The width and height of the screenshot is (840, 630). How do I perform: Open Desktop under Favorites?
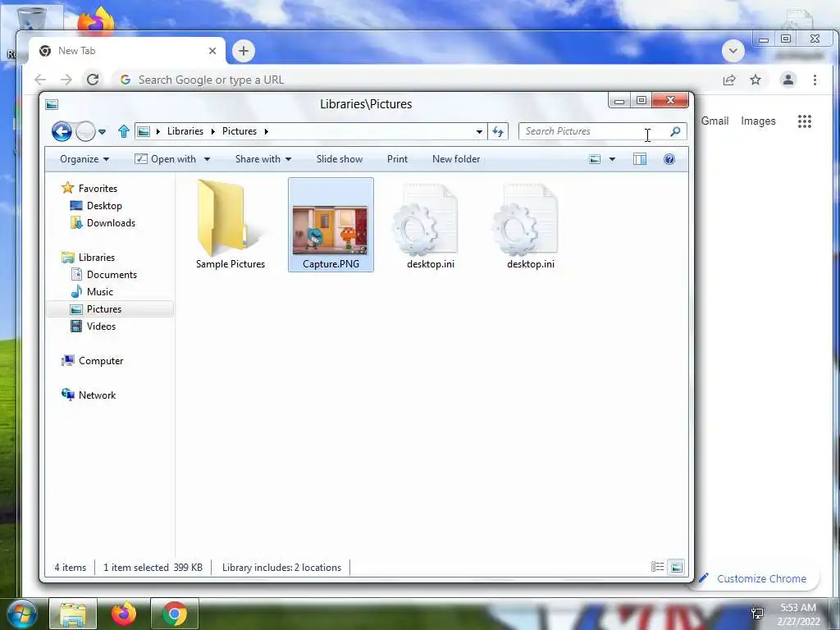(97, 206)
